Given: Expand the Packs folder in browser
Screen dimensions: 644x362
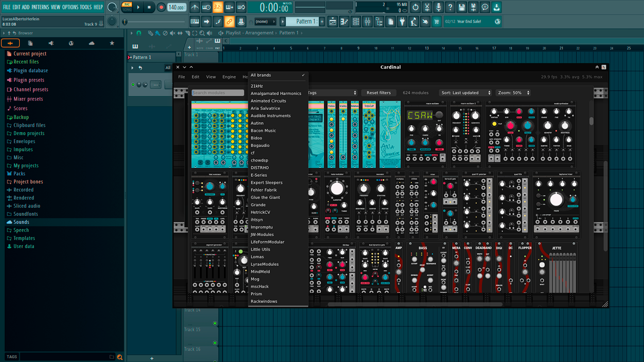Looking at the screenshot, I should [x=19, y=173].
